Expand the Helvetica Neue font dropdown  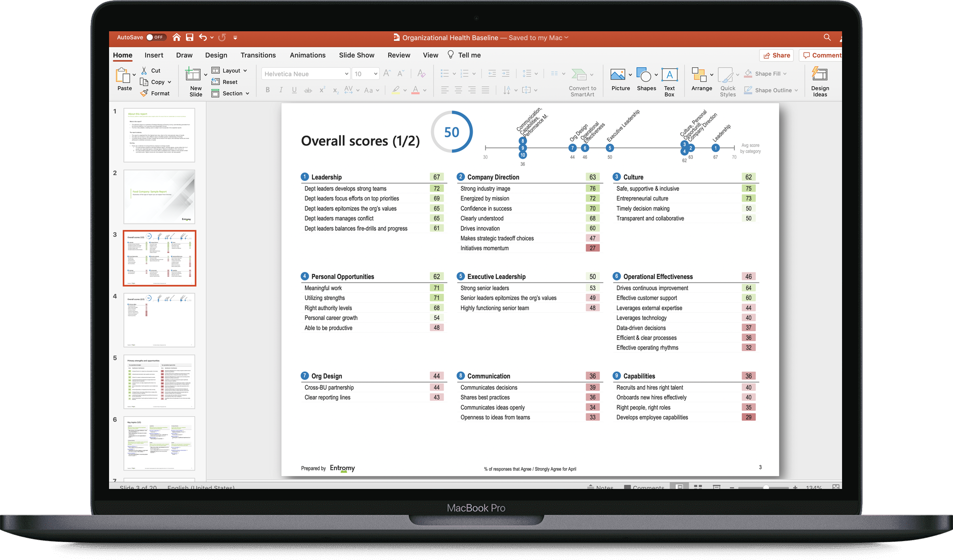347,74
